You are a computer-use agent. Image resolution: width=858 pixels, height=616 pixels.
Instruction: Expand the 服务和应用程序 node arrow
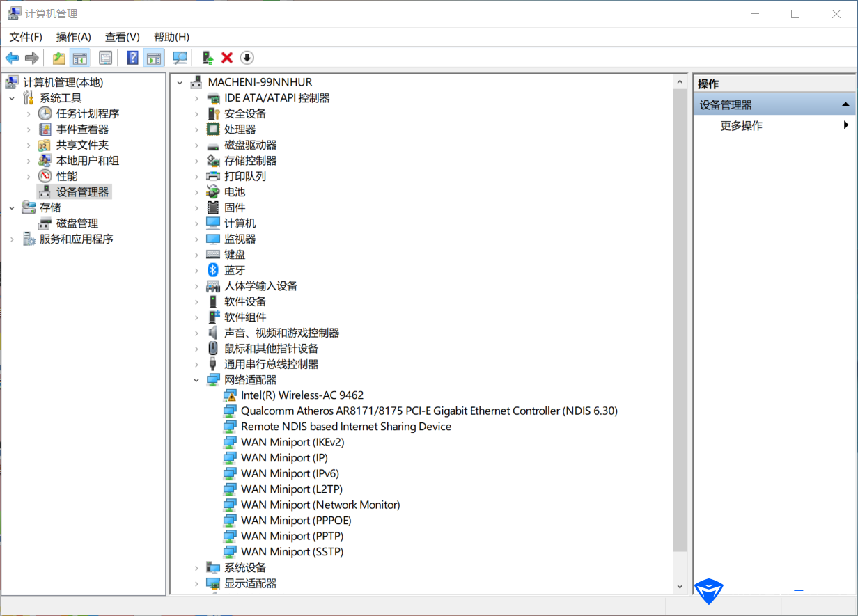point(12,239)
